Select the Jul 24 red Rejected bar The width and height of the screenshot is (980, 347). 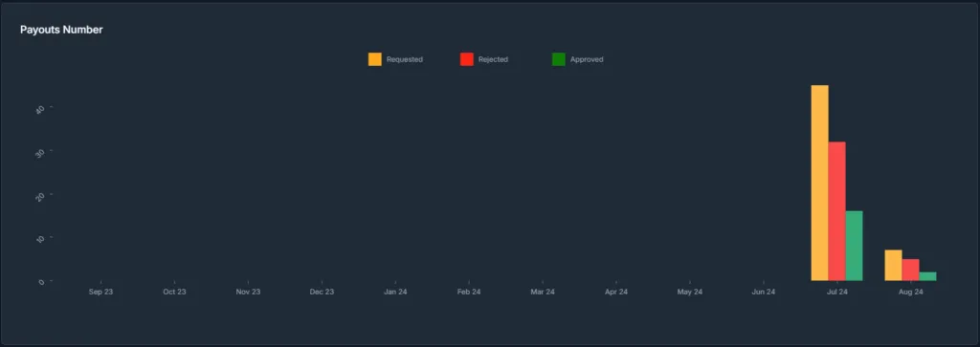[836, 211]
